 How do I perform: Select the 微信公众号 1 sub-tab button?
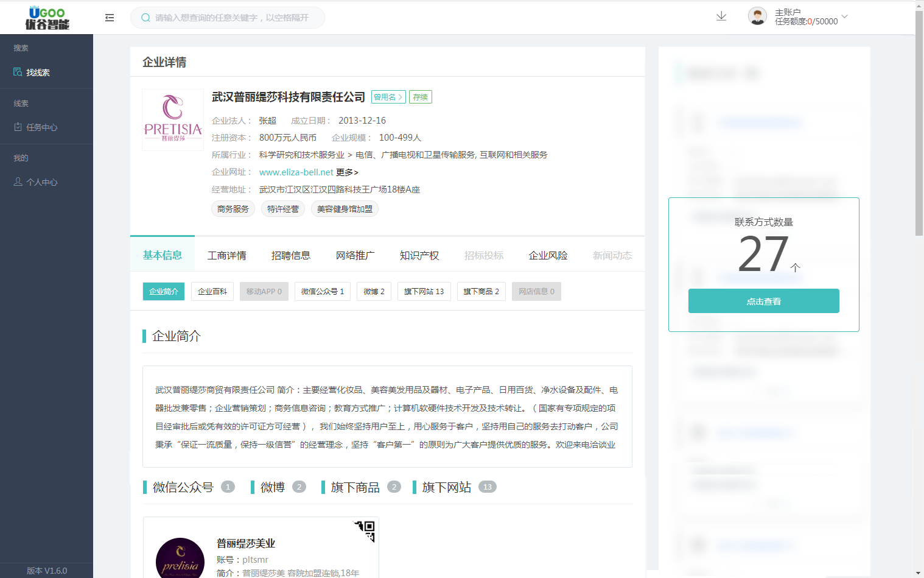point(323,291)
